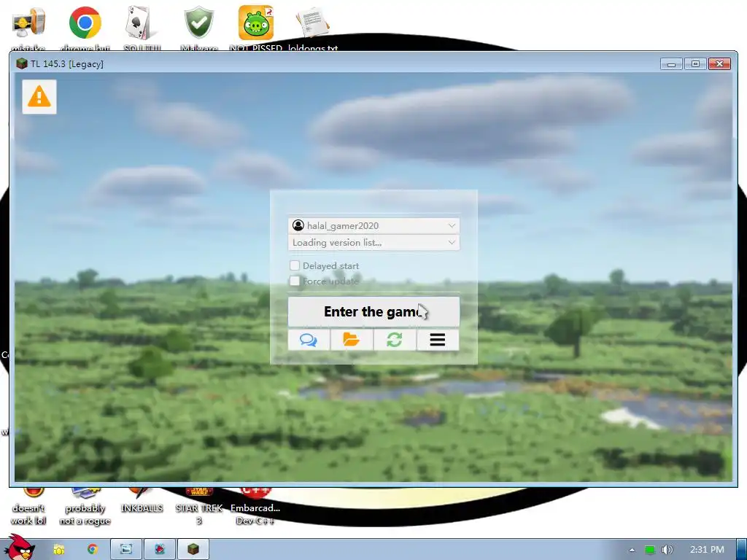Screen dimensions: 747x560
Task: Tick the Force update checkbox
Action: pyautogui.click(x=295, y=281)
